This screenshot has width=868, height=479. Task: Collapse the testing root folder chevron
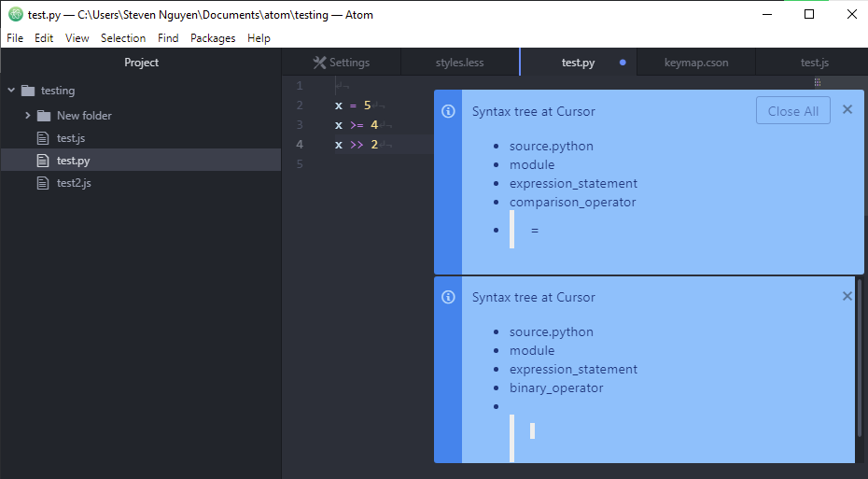pos(11,90)
